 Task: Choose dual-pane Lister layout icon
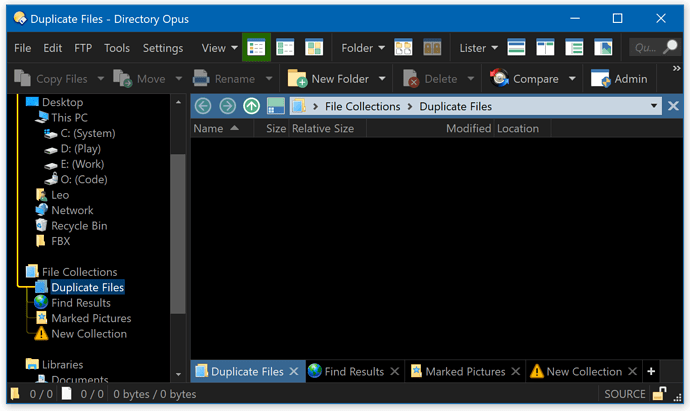(x=545, y=48)
